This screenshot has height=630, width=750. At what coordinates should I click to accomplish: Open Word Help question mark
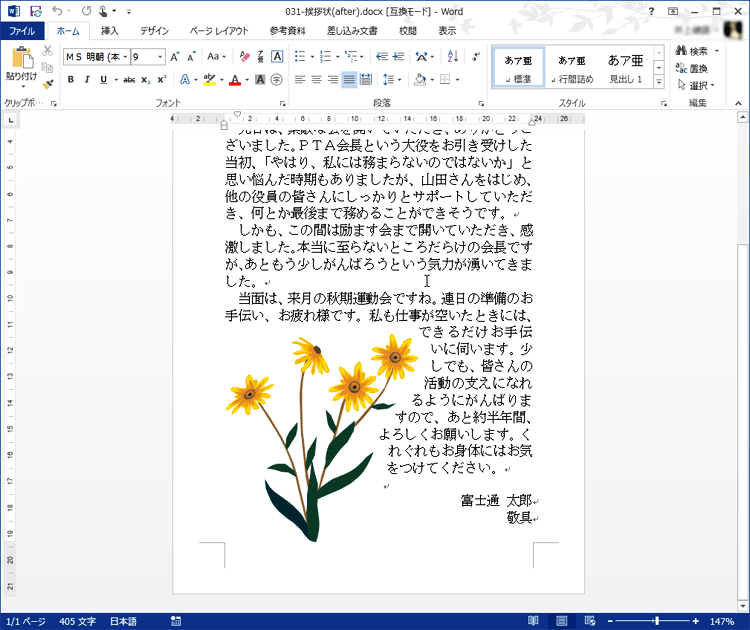[x=651, y=11]
